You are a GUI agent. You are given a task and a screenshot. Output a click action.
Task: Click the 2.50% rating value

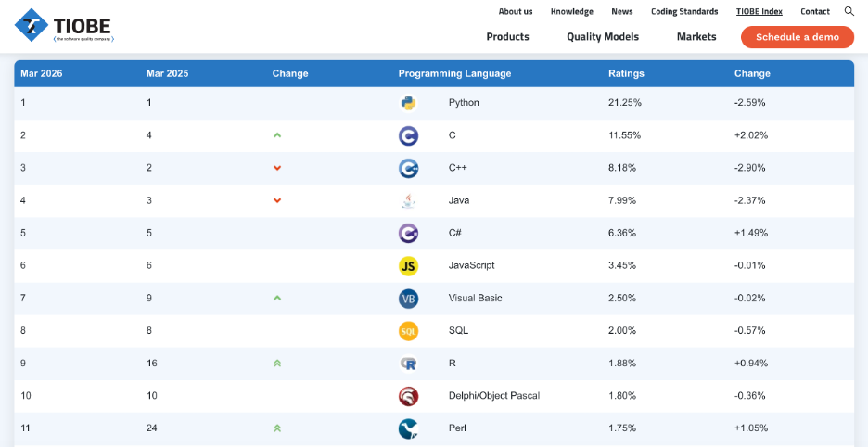[622, 298]
